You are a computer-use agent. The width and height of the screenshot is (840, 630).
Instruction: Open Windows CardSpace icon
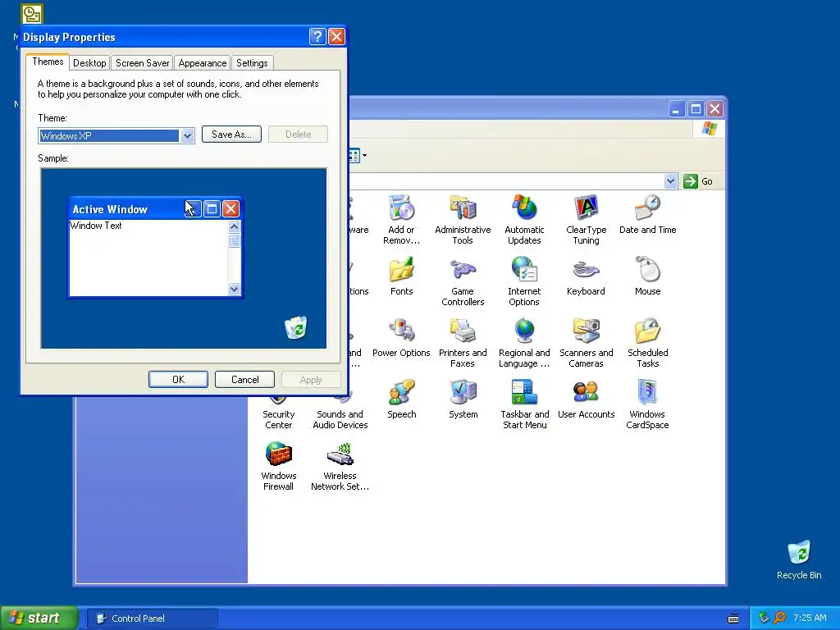648,404
